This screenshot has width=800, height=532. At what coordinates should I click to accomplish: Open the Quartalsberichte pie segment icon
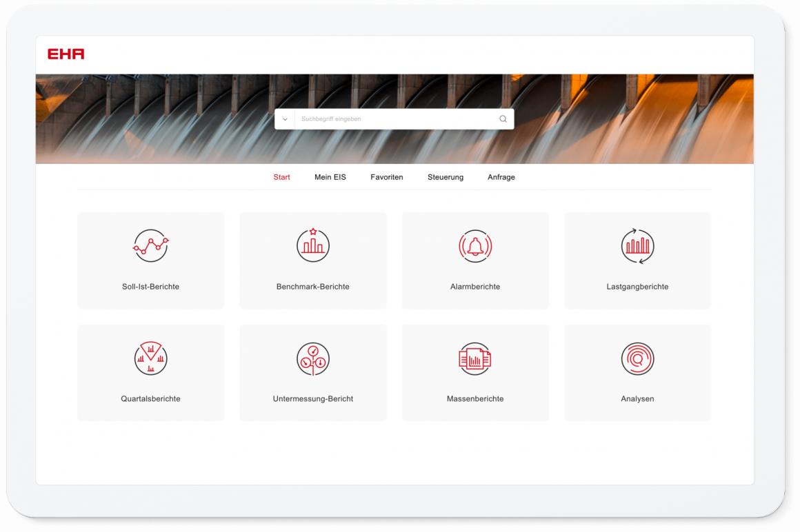[150, 358]
